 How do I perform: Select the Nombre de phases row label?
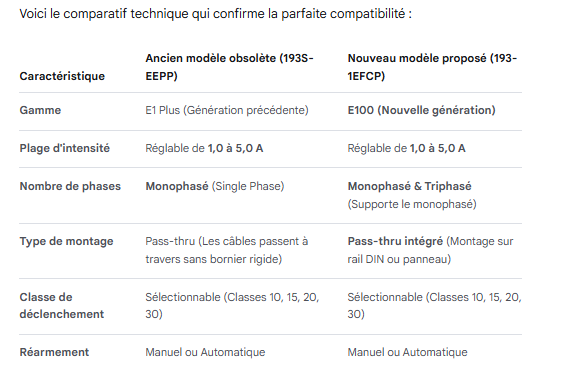coord(70,186)
